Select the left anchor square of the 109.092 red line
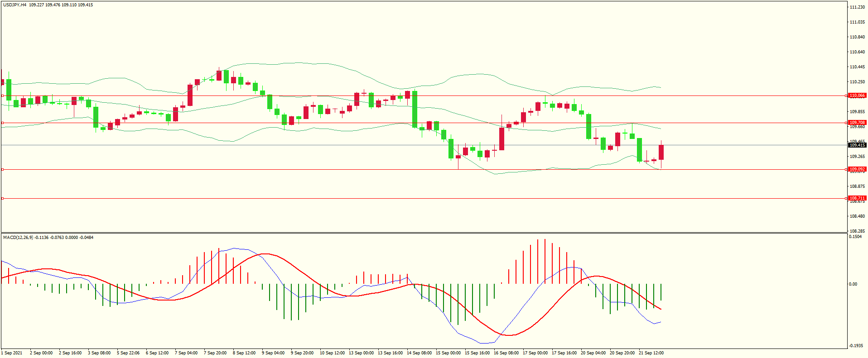The image size is (868, 358). pos(2,169)
